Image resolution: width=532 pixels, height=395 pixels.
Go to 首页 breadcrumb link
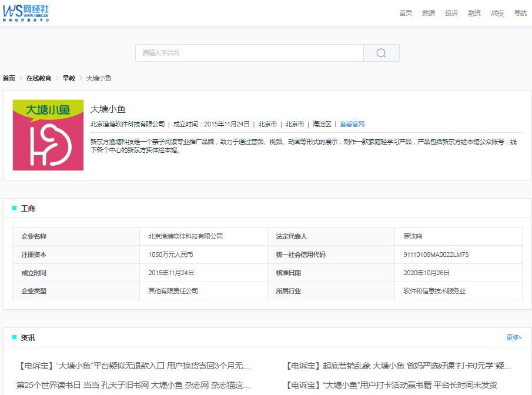(x=9, y=78)
